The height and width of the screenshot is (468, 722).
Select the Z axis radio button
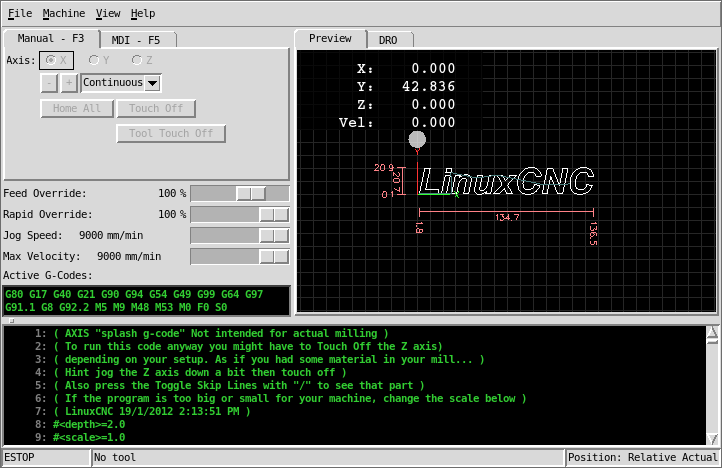tap(142, 60)
